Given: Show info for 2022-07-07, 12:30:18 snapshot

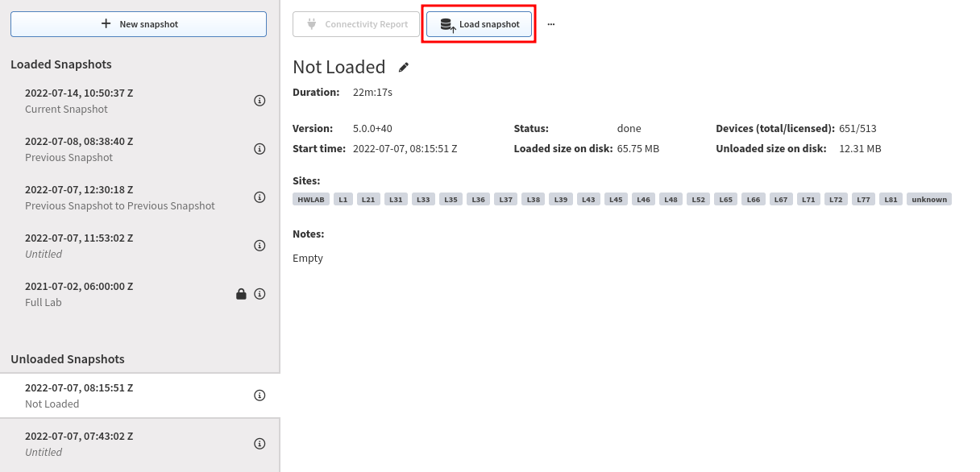Looking at the screenshot, I should [x=260, y=197].
